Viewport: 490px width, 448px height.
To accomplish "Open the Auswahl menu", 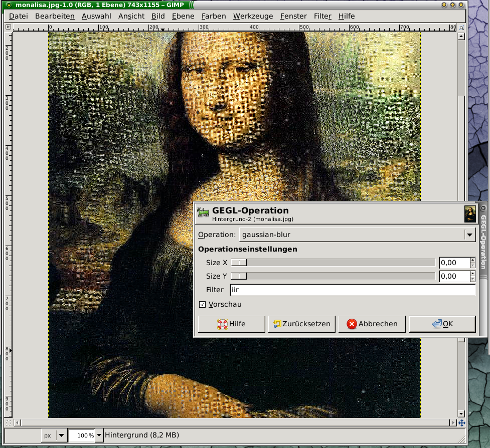I will 96,16.
